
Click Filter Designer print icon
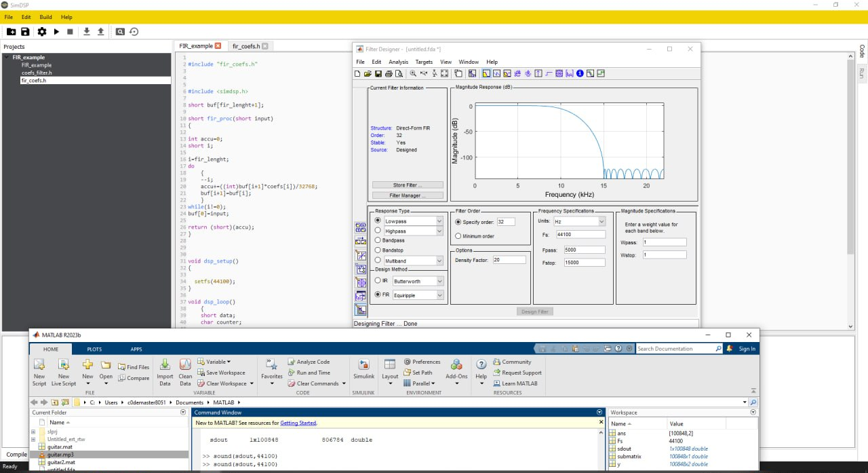tap(389, 73)
